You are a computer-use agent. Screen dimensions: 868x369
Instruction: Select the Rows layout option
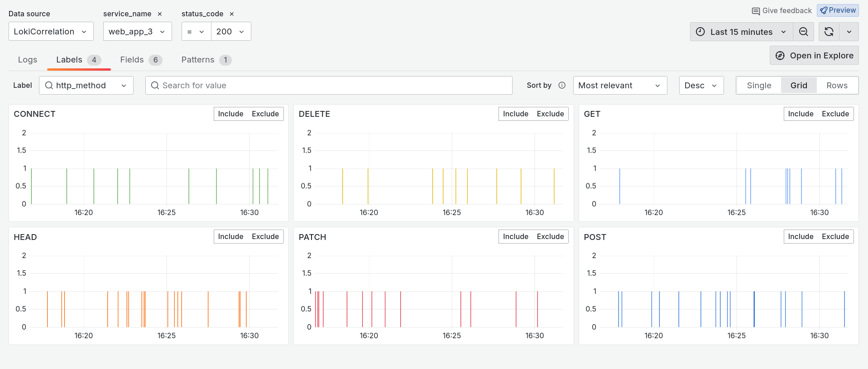837,85
